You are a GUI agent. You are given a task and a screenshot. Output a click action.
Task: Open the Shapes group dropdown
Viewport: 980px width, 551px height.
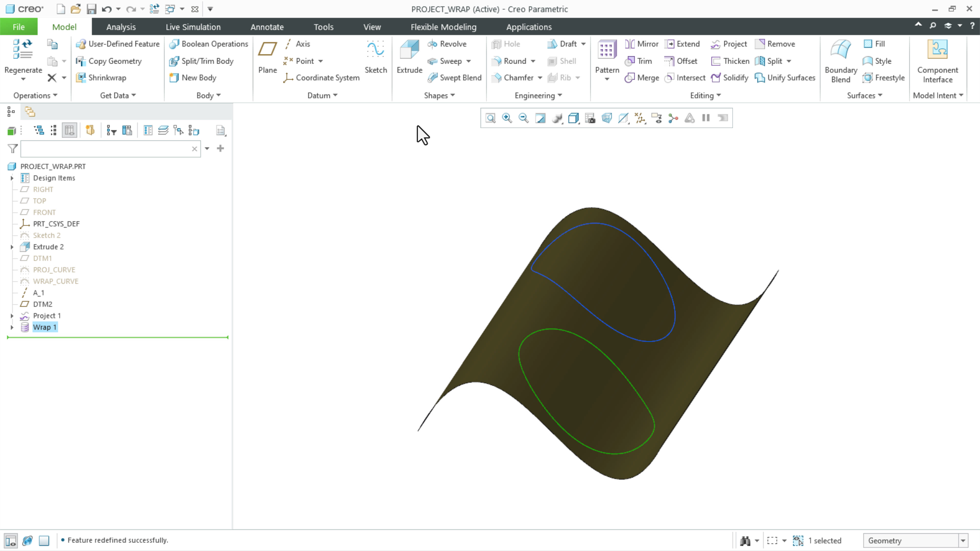(x=439, y=95)
